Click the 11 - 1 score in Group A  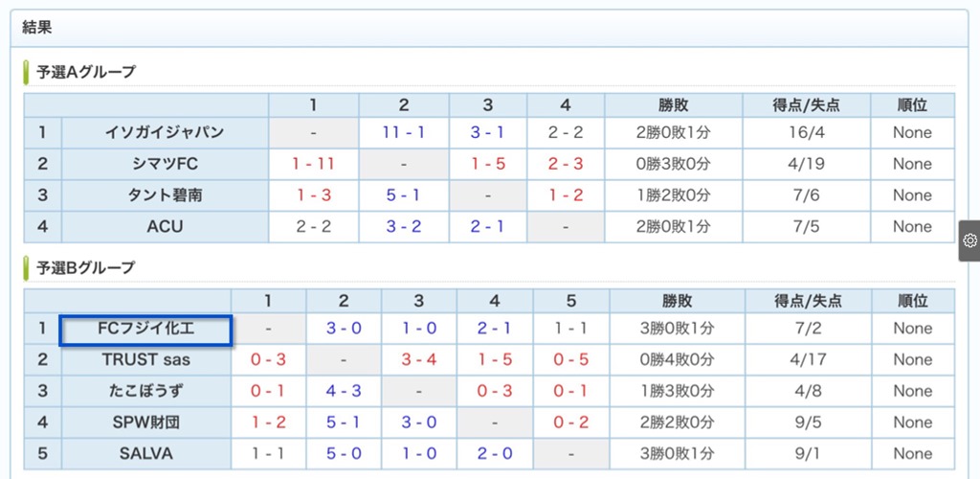click(x=404, y=132)
